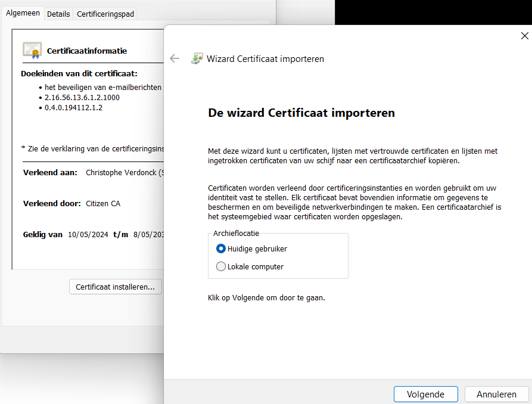Click the 'Archieflocatie' group label

tap(236, 233)
